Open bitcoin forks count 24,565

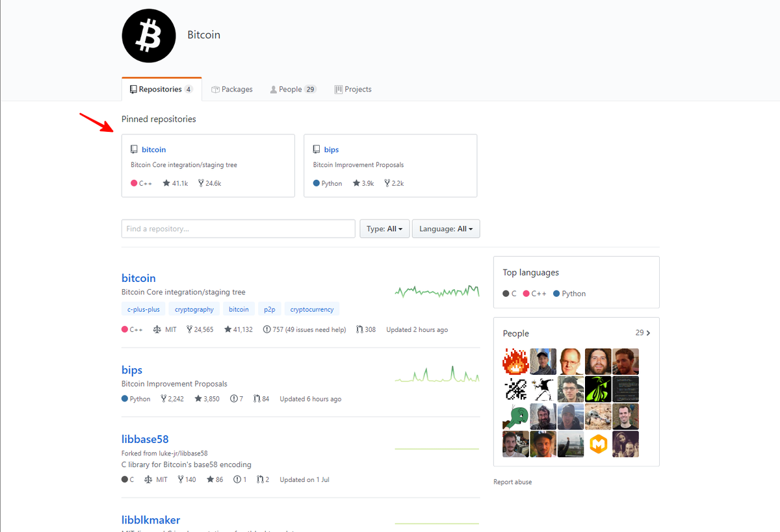click(x=200, y=329)
